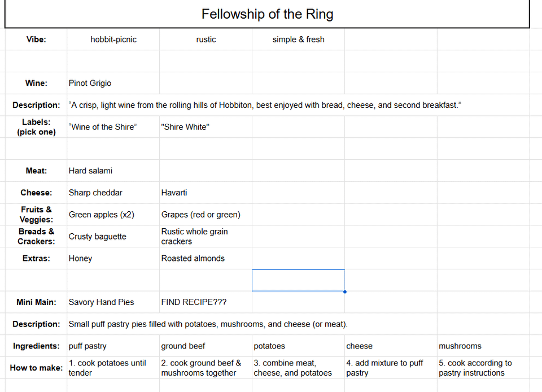Viewport: 542px width, 392px height.
Task: Click the "Fellowship of the Ring" title cell
Action: (267, 14)
